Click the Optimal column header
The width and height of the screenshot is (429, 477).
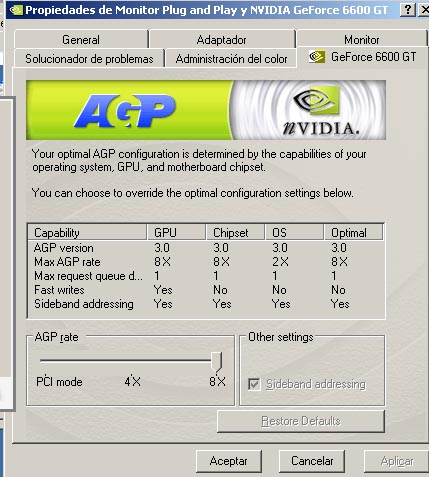coord(353,232)
